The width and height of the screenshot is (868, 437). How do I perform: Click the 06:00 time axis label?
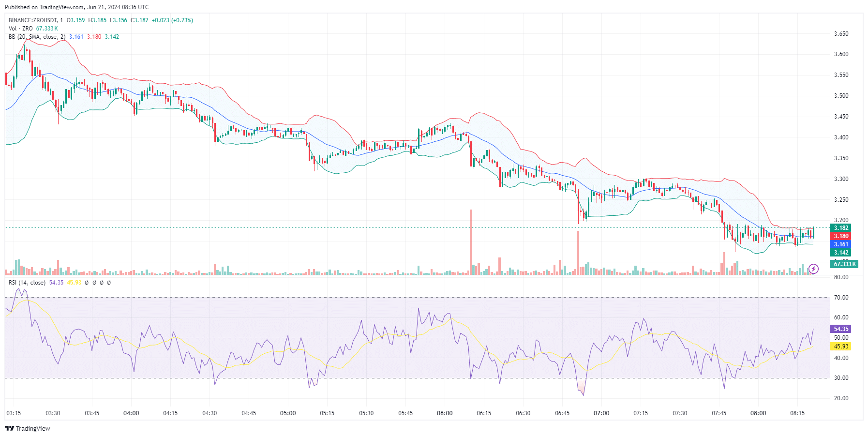[445, 413]
